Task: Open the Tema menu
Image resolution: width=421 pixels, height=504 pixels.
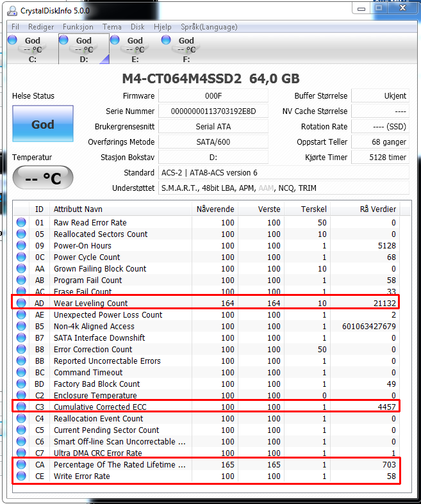Action: (x=112, y=27)
